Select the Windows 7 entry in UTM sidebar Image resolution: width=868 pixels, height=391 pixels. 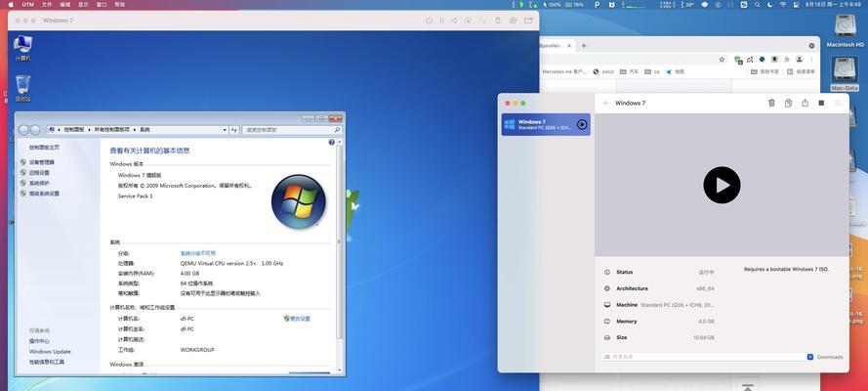(546, 124)
